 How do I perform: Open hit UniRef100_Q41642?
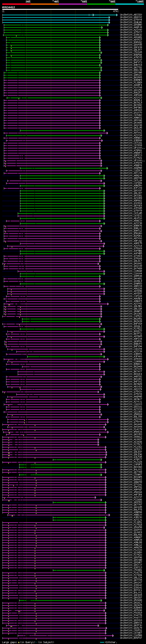tap(131, 264)
